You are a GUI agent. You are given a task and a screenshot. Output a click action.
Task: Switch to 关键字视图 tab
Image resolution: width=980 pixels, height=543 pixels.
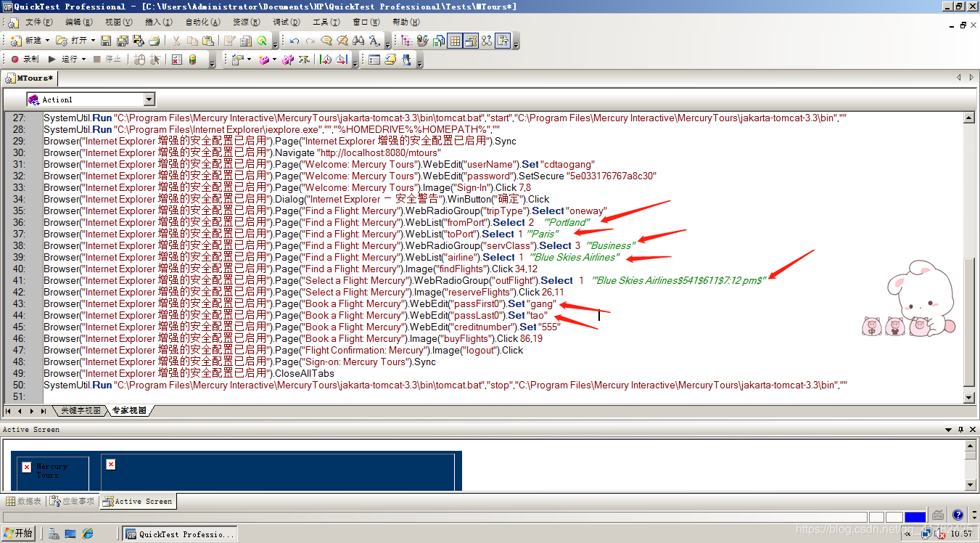tap(80, 411)
